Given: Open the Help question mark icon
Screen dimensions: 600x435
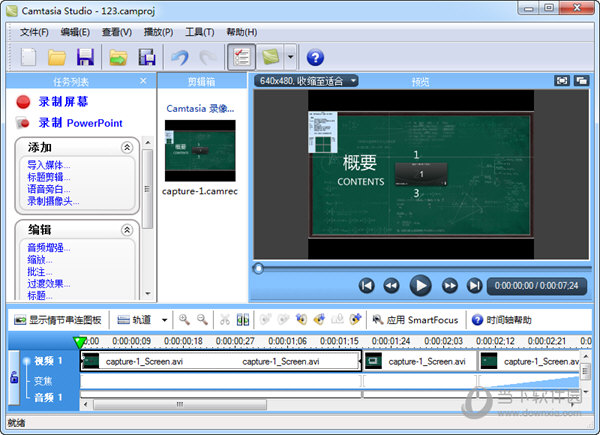Looking at the screenshot, I should tap(315, 58).
